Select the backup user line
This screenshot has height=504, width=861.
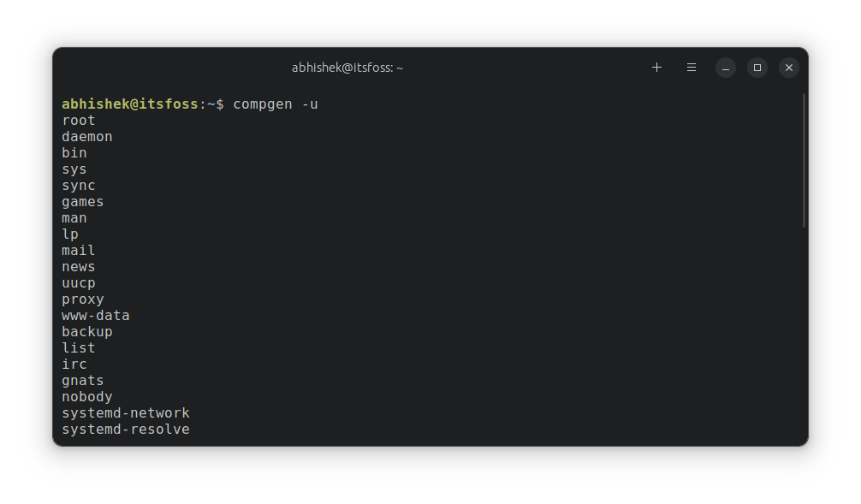(86, 331)
